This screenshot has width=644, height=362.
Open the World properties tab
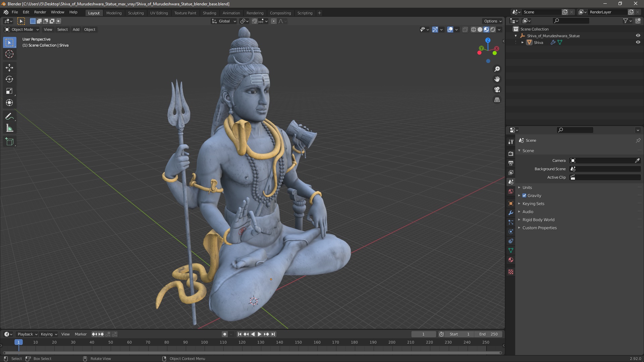[511, 191]
